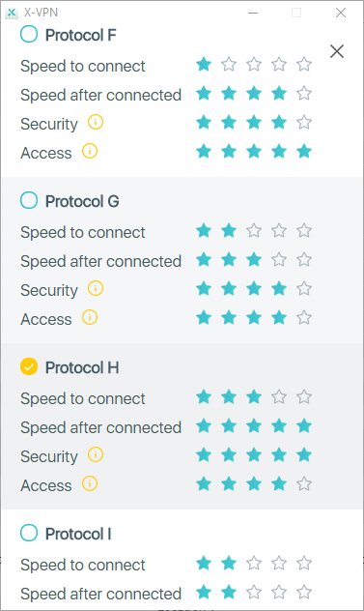This screenshot has width=364, height=611.
Task: Select the Protocol G radio button
Action: coord(29,200)
